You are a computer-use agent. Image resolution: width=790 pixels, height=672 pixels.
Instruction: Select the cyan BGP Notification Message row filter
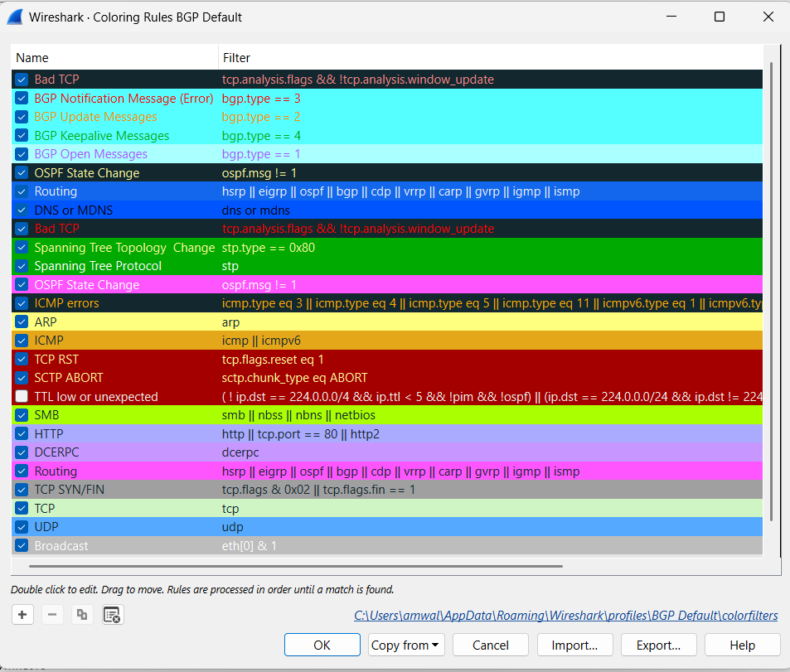click(x=261, y=99)
